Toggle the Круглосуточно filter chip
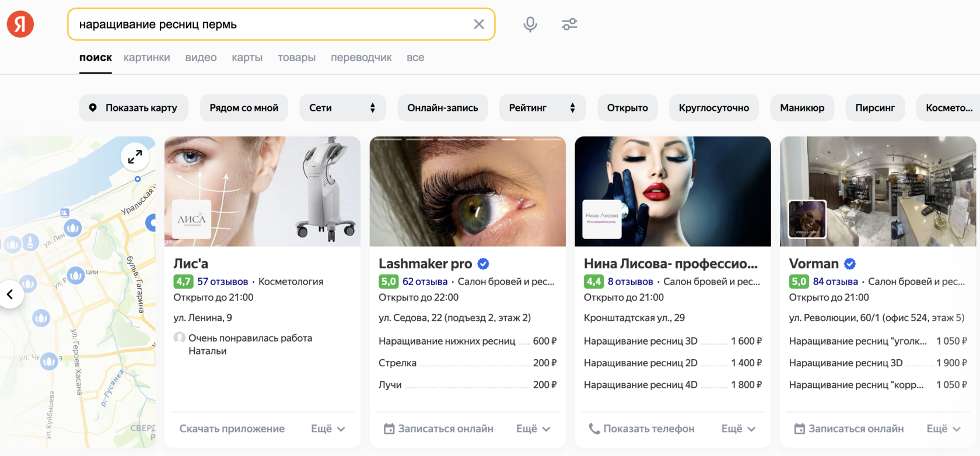This screenshot has width=980, height=456. pyautogui.click(x=713, y=108)
